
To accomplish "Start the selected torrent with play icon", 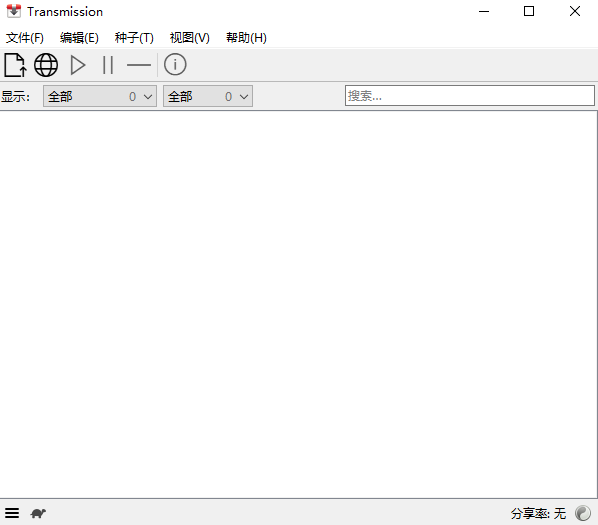I will coord(78,65).
